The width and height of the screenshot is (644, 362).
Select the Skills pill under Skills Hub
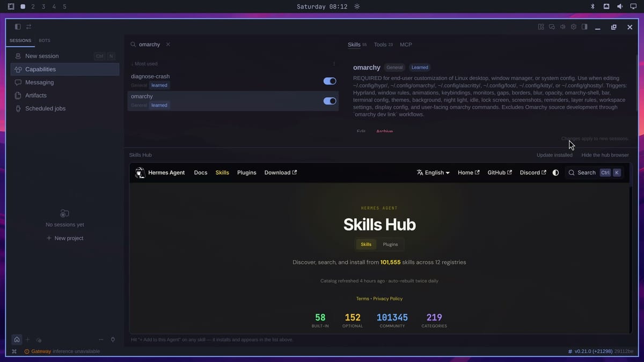[366, 244]
